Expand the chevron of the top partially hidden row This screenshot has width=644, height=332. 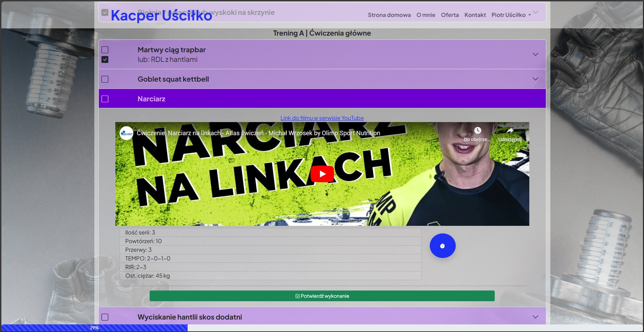[536, 12]
